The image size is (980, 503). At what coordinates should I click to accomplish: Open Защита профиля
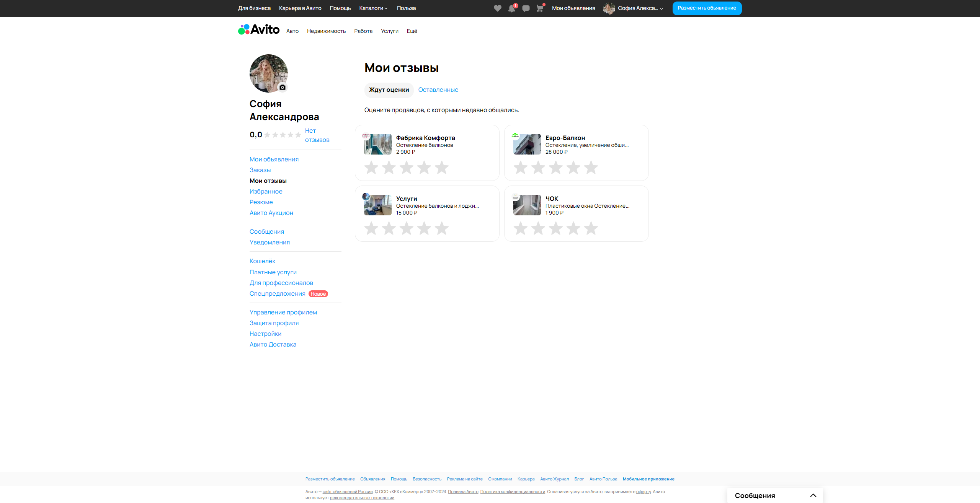click(x=274, y=323)
